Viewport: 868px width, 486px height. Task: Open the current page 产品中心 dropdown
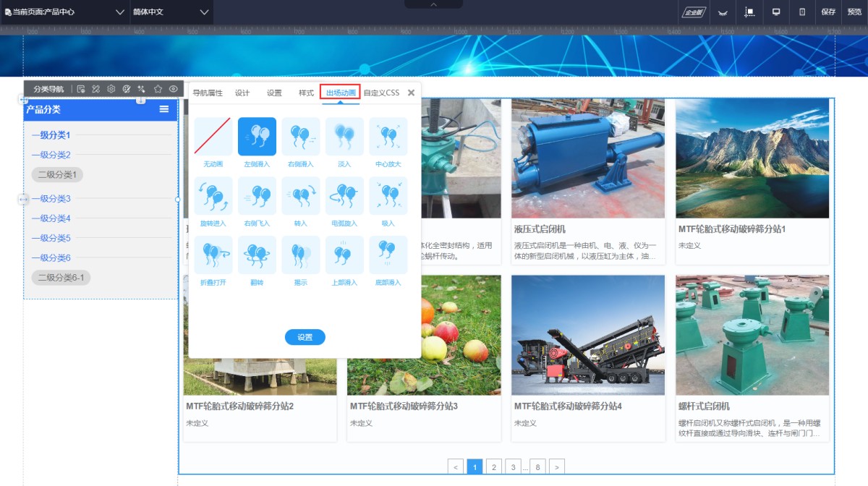(x=65, y=12)
